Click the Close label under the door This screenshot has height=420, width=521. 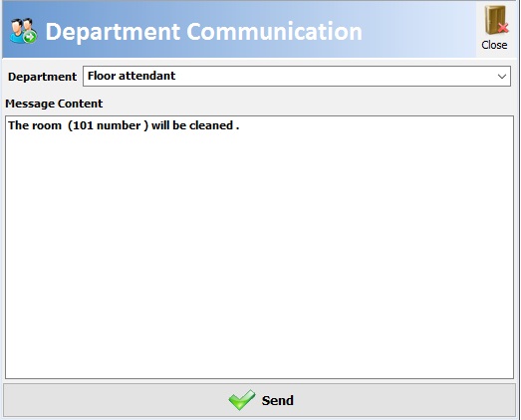(x=494, y=45)
